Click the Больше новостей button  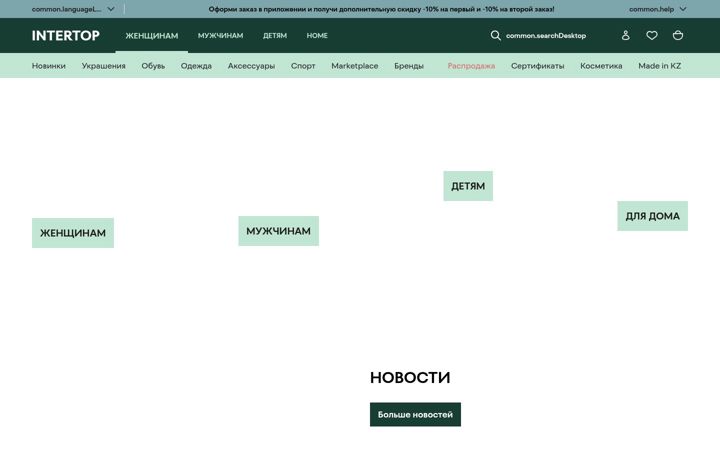click(x=415, y=414)
